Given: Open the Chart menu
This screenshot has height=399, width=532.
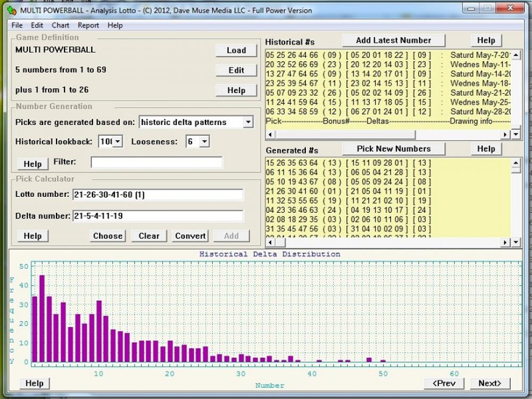Looking at the screenshot, I should pos(60,25).
